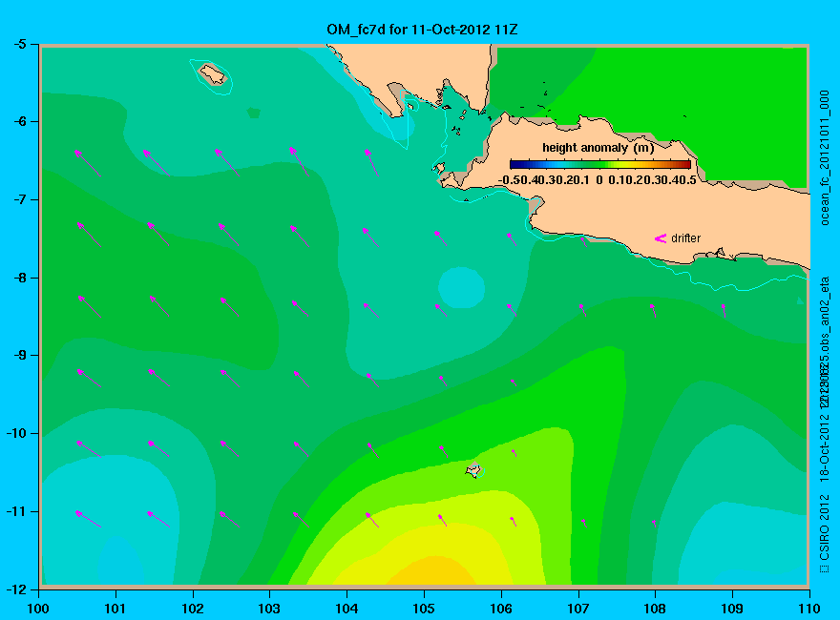Click the x-axis label 103
Image resolution: width=840 pixels, height=620 pixels.
click(269, 609)
